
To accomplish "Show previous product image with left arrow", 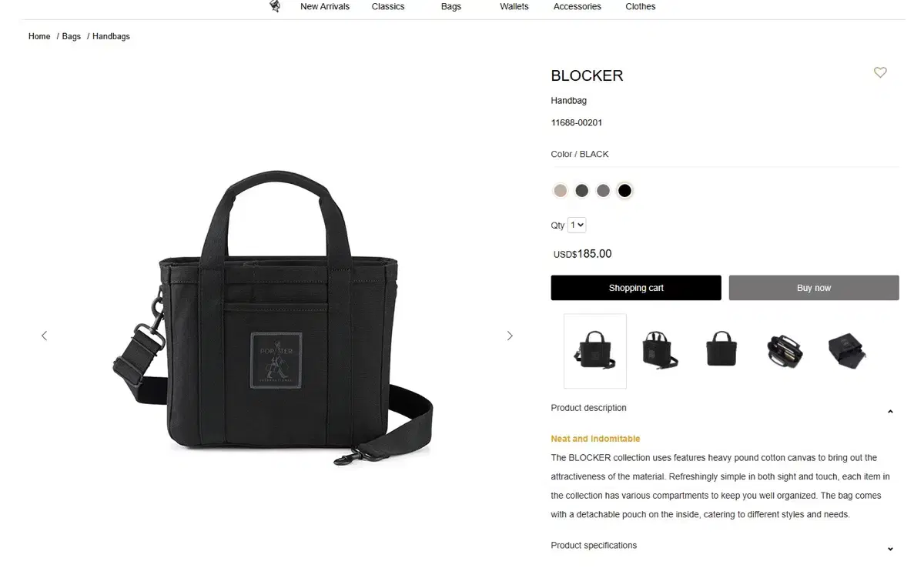I will coord(44,336).
